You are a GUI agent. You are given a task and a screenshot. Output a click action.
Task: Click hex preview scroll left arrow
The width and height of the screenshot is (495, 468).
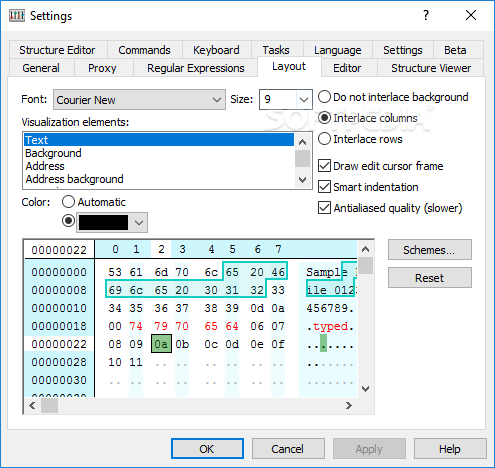pos(32,406)
